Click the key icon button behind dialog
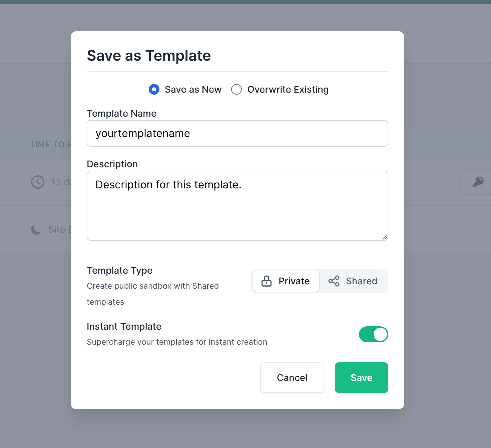The width and height of the screenshot is (491, 448). click(x=478, y=182)
